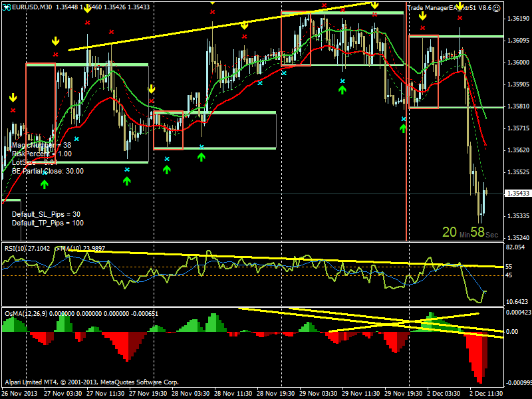Image resolution: width=532 pixels, height=399 pixels.
Task: Click the 2 Dec 11:30 time label
Action: pyautogui.click(x=486, y=394)
